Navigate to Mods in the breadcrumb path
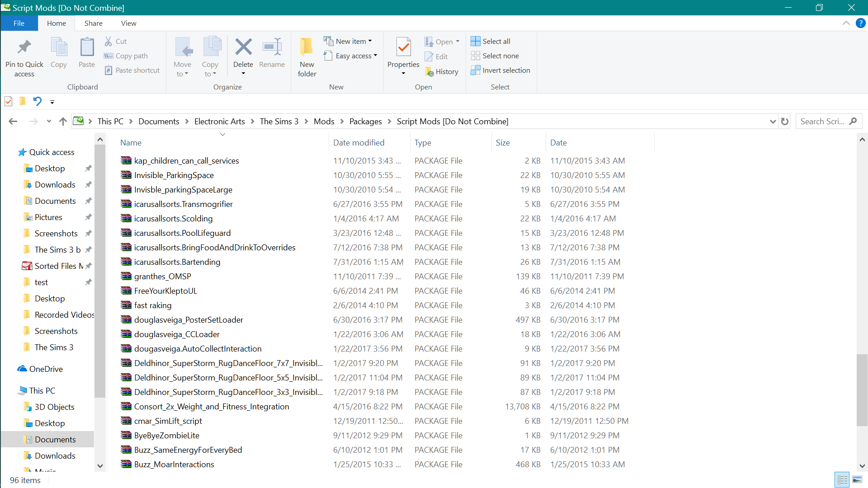This screenshot has width=868, height=488. pos(324,121)
